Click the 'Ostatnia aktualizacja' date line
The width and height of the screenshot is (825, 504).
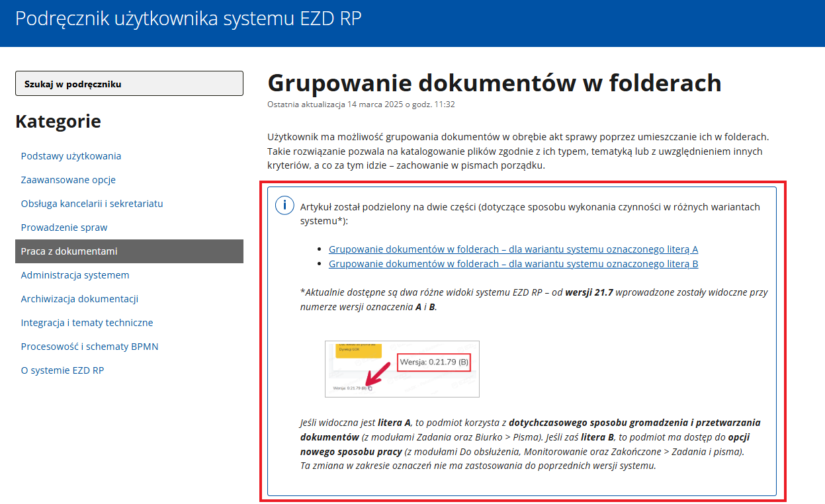361,105
